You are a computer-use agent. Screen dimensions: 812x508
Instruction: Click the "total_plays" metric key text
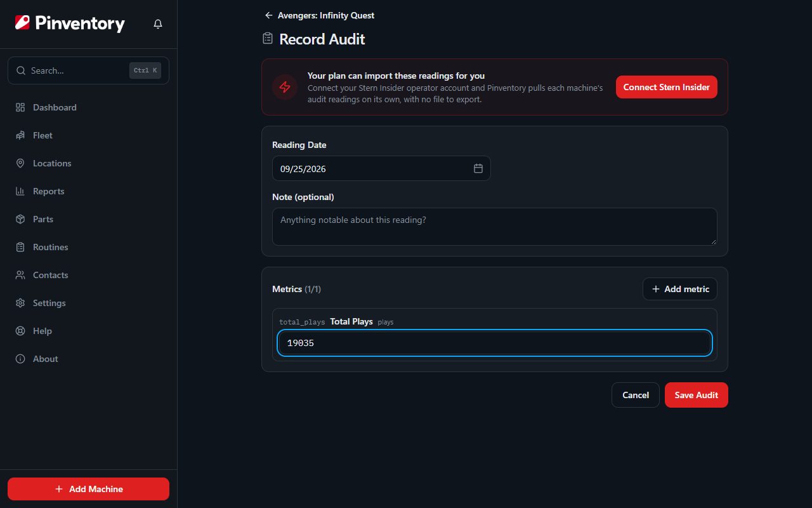tap(302, 322)
